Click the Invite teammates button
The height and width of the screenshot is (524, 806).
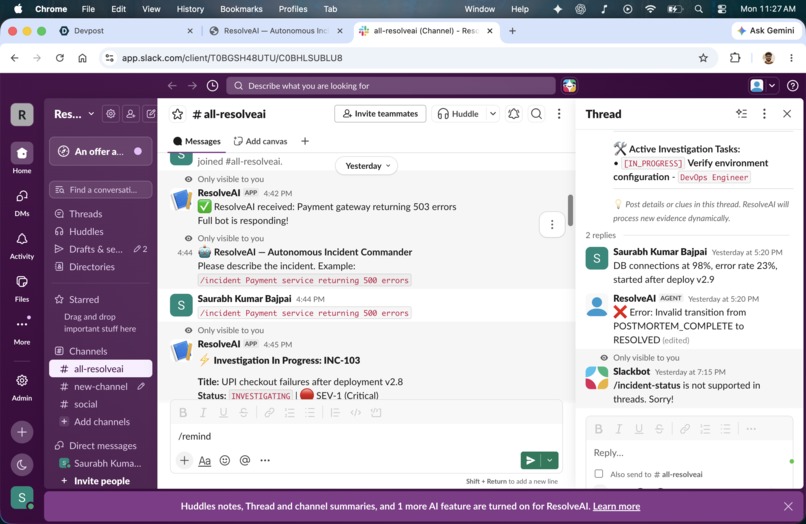point(380,114)
